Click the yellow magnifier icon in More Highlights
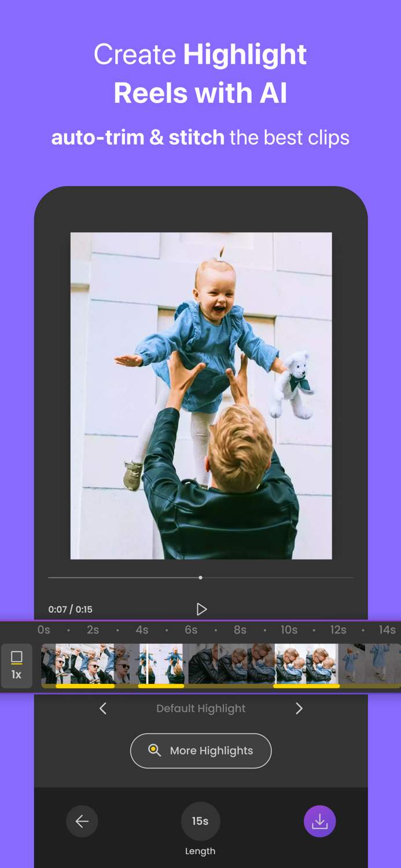The image size is (401, 868). tap(154, 751)
